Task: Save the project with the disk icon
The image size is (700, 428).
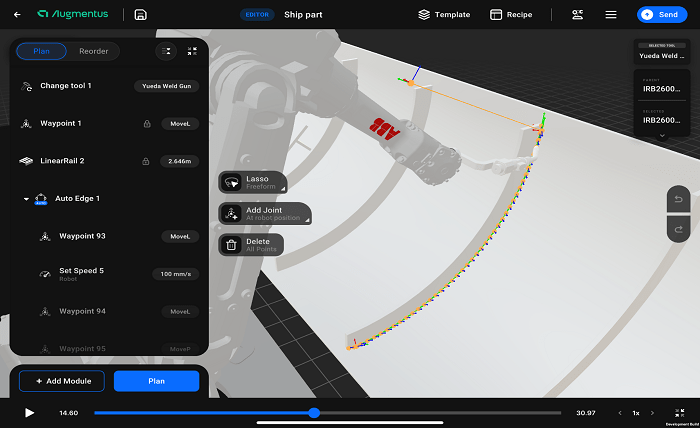Action: coord(141,15)
